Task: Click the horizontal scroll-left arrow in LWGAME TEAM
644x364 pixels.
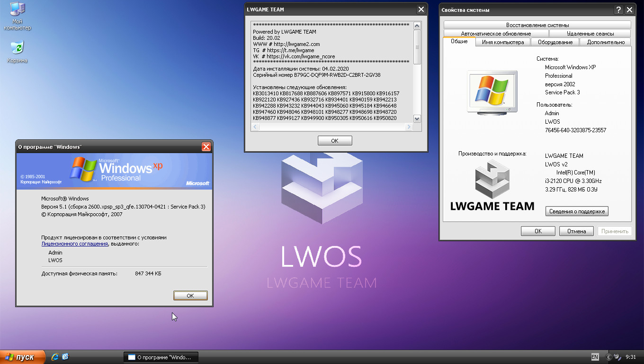Action: (255, 127)
